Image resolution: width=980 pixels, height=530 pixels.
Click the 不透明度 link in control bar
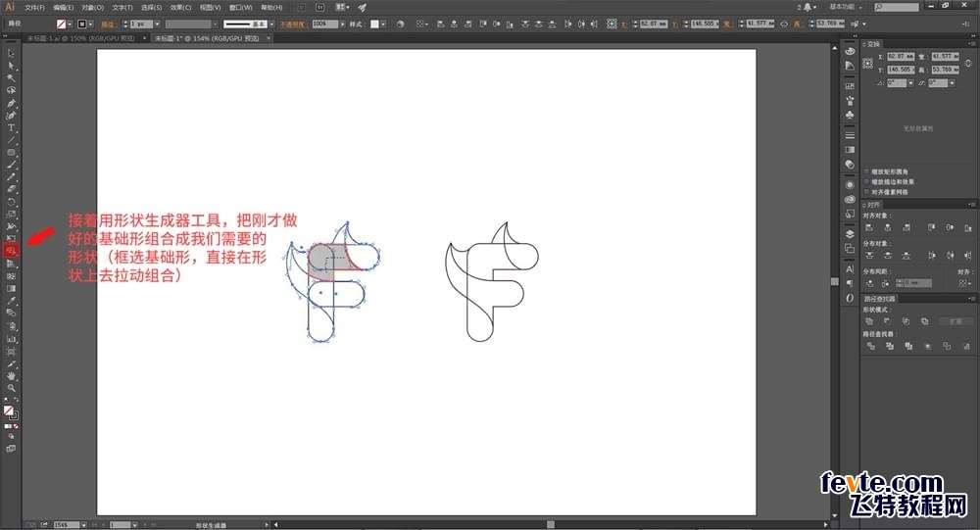pyautogui.click(x=292, y=23)
